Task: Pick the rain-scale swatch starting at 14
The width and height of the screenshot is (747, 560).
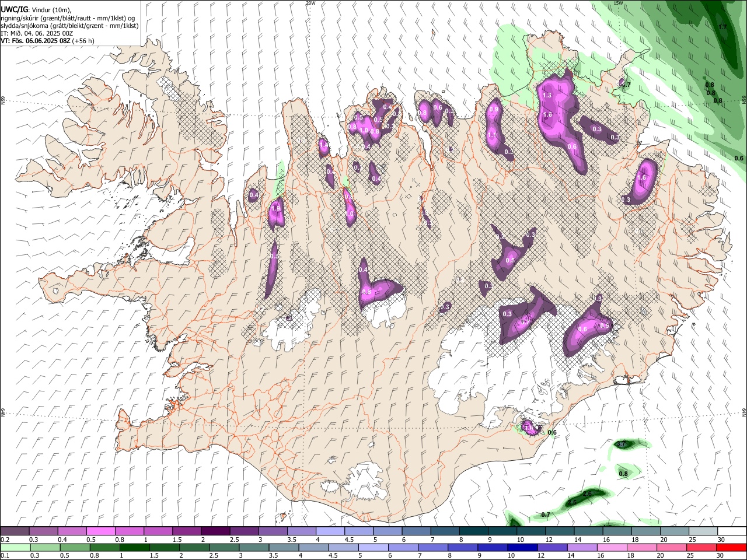Action: [582, 547]
